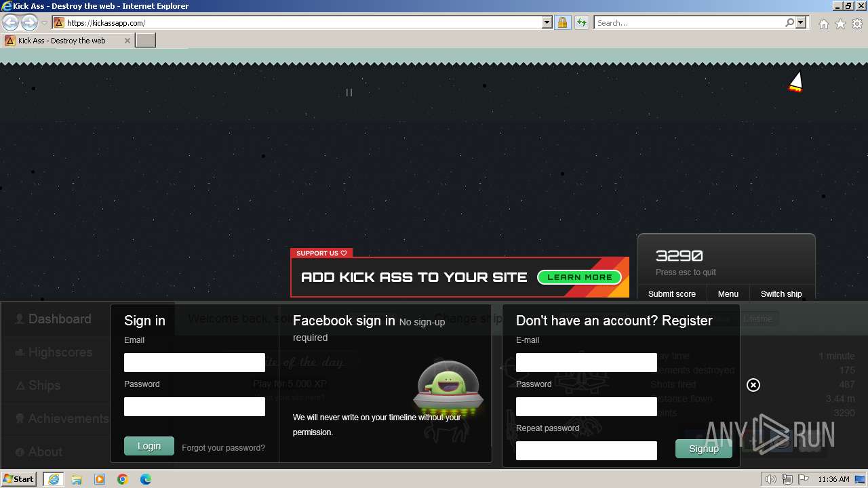Click Submit score in the score panel
The width and height of the screenshot is (868, 488).
click(672, 293)
